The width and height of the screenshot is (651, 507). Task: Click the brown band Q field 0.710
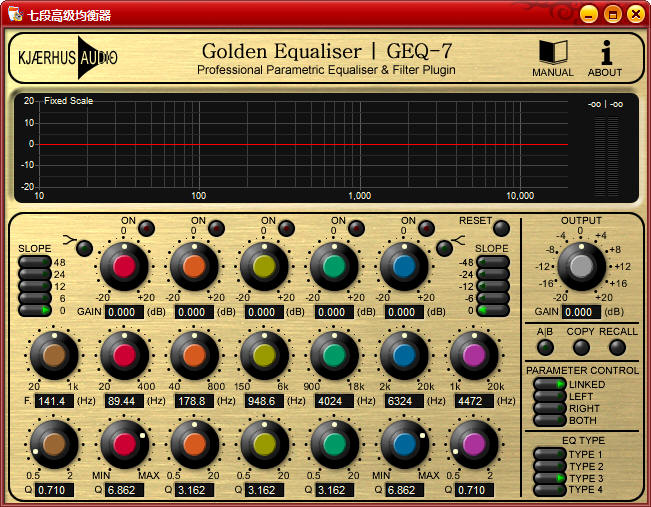[x=54, y=490]
